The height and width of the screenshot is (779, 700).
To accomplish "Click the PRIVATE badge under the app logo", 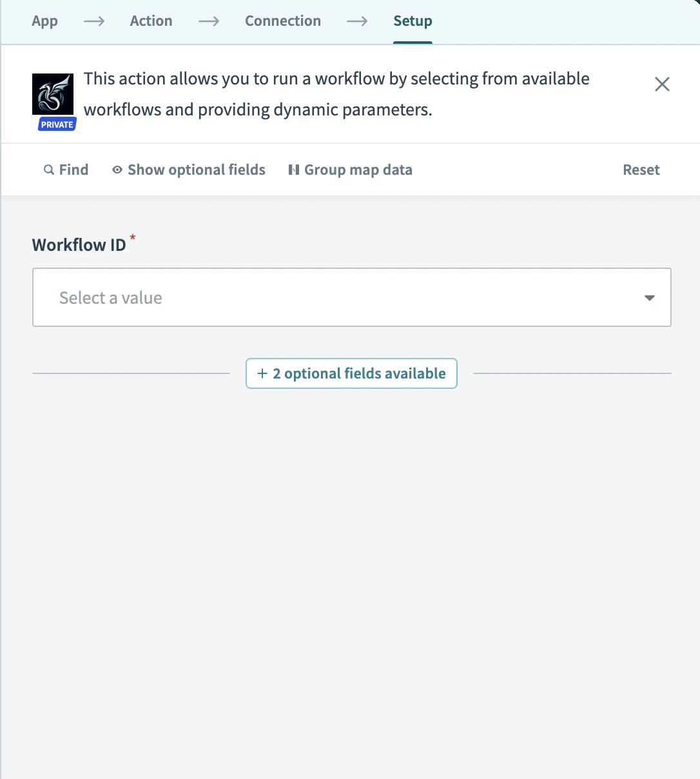I will click(55, 125).
